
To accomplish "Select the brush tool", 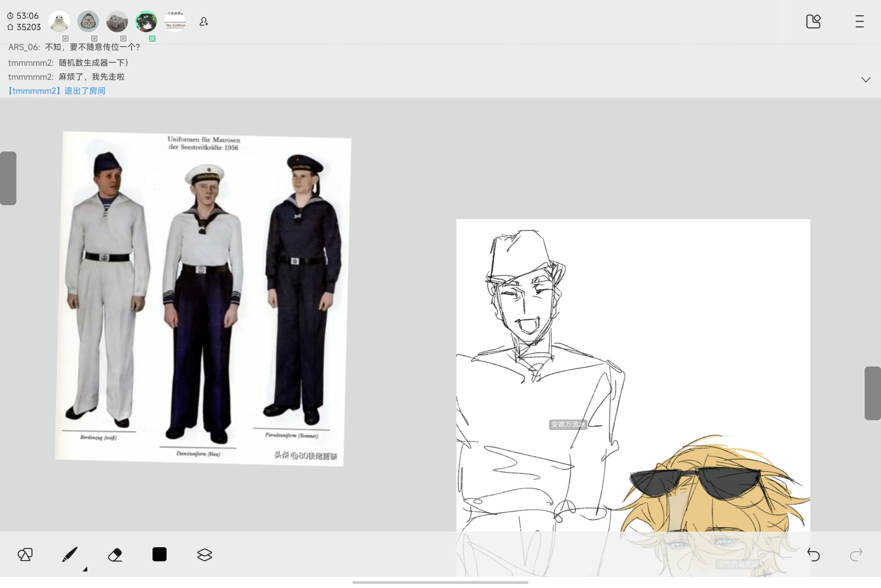I will click(x=70, y=554).
